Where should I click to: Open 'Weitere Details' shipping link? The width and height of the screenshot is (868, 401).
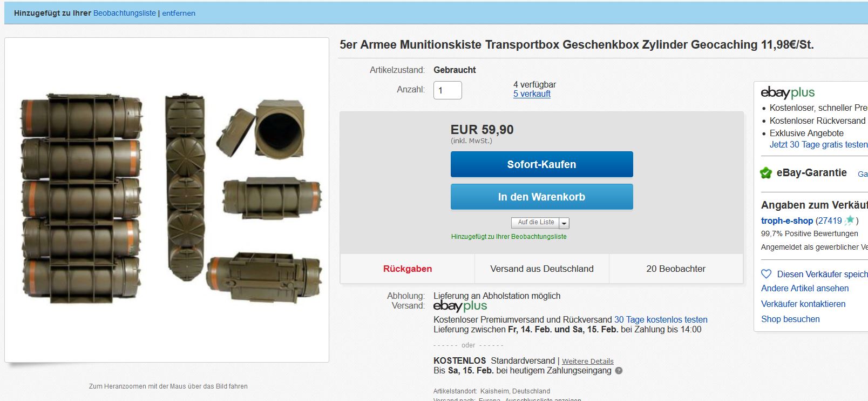[587, 362]
